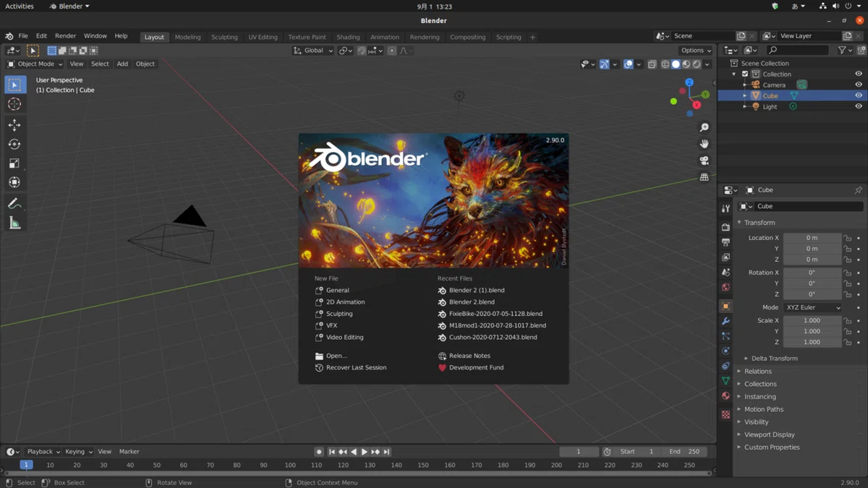Switch to the Sculpting workspace tab
868x488 pixels.
click(224, 37)
